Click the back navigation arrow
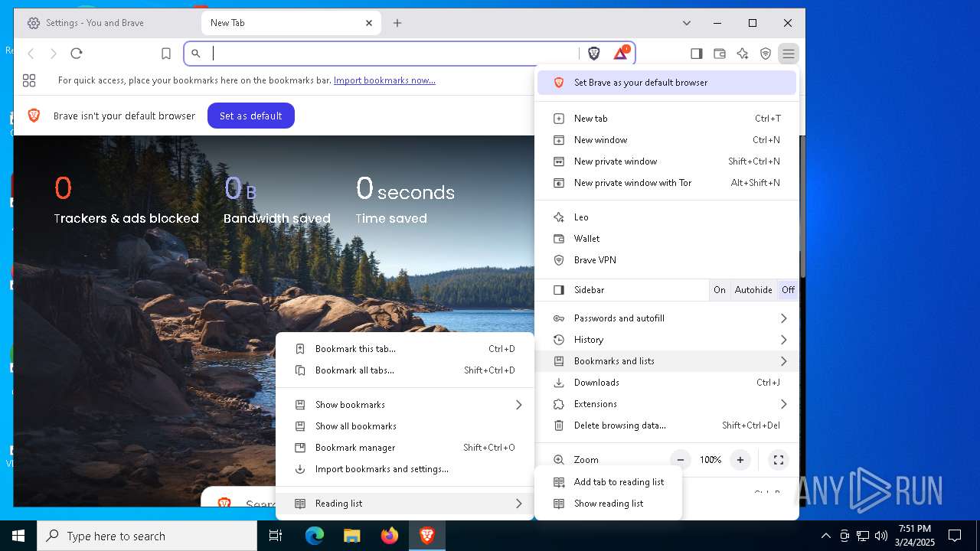Image resolution: width=980 pixels, height=551 pixels. click(31, 54)
